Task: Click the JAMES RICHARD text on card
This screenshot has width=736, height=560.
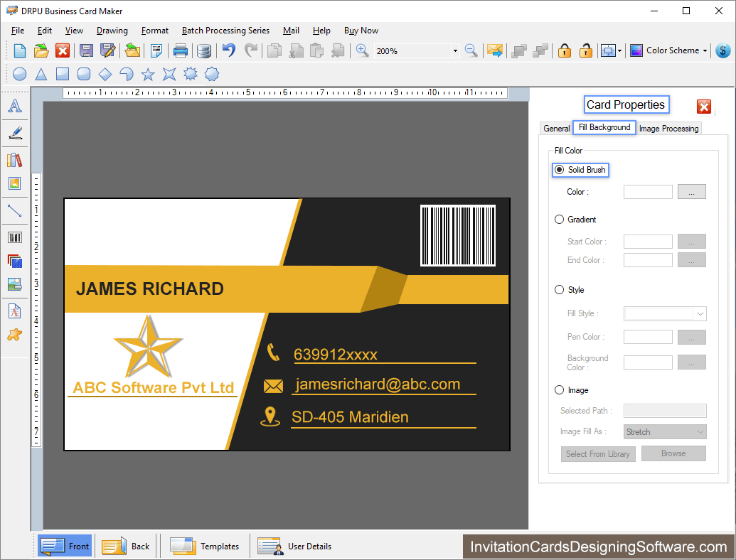Action: coord(150,289)
